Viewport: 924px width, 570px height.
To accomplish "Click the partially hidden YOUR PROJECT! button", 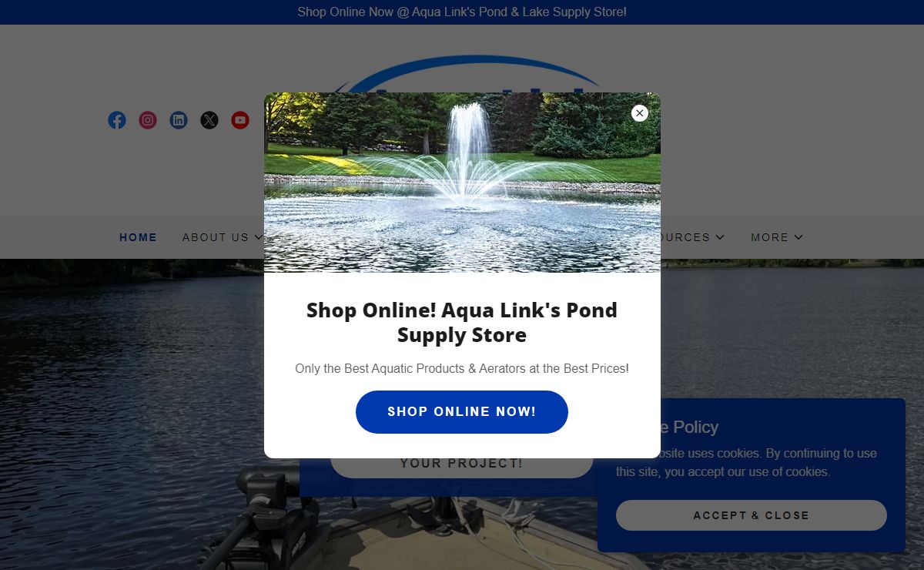I will click(x=462, y=464).
